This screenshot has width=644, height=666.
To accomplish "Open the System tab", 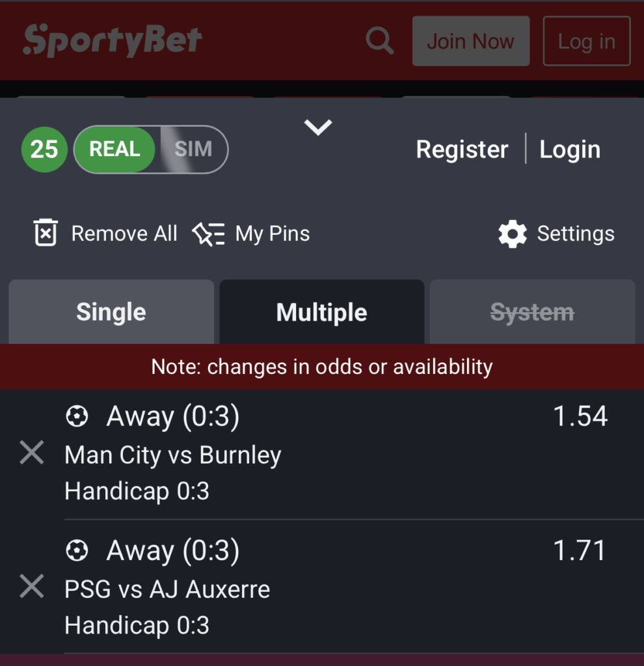I will coord(532,312).
